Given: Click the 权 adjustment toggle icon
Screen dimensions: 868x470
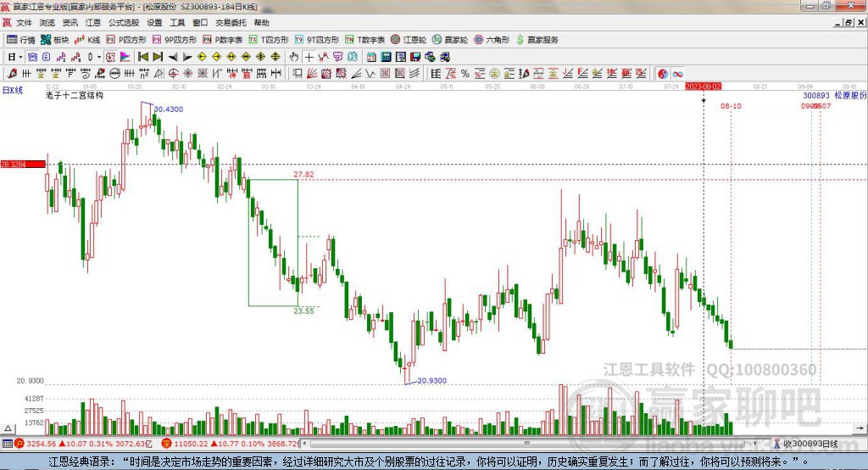Looking at the screenshot, I should 111,57.
